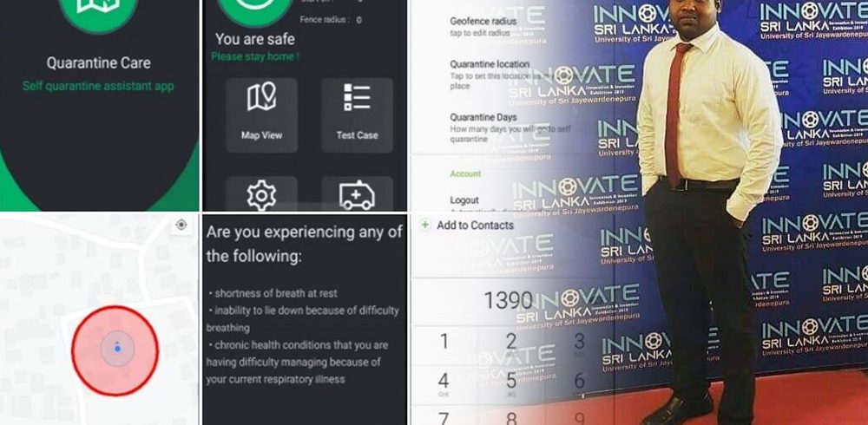Tap the Logout option
Viewport: 868px width, 425px height.
pyautogui.click(x=464, y=200)
